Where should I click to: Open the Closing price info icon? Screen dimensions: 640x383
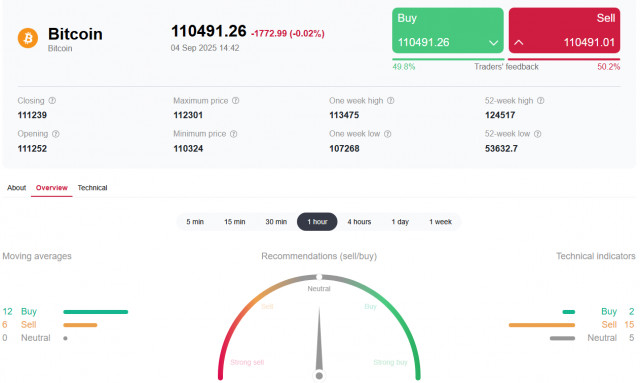52,100
